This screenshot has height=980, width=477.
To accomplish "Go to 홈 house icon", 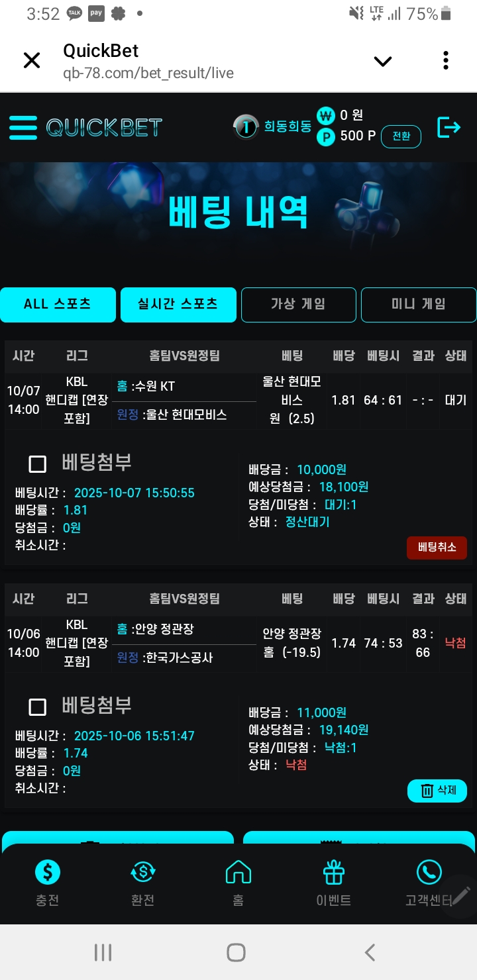I will point(238,873).
